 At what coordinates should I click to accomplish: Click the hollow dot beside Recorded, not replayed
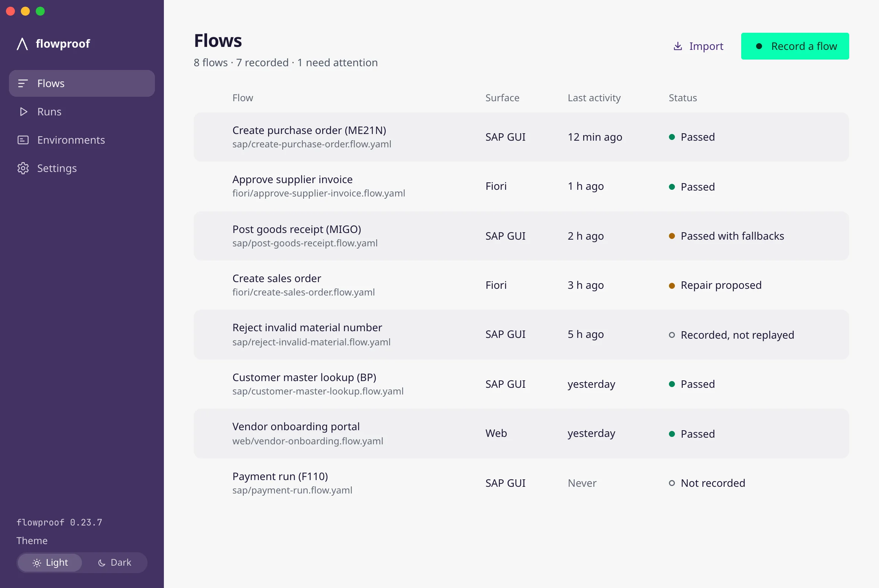click(x=672, y=335)
